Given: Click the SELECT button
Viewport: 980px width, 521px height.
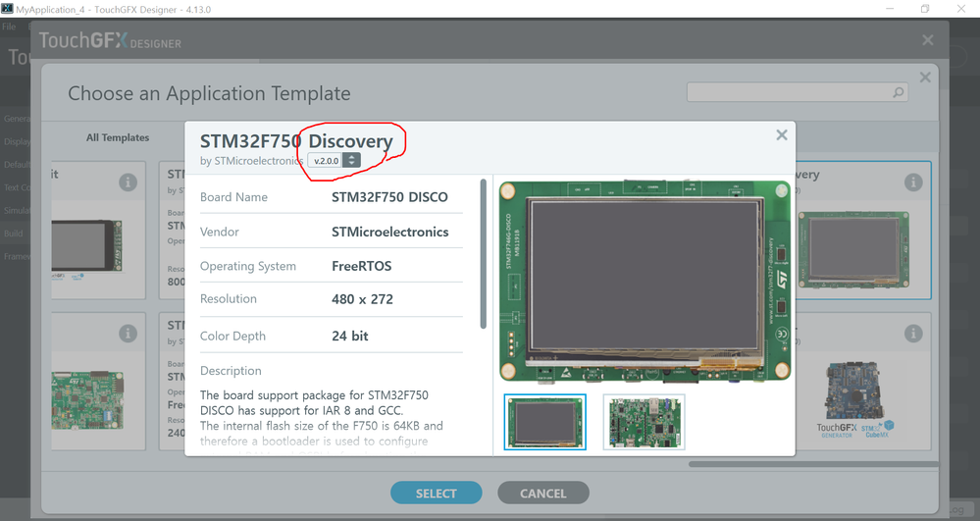Looking at the screenshot, I should (x=437, y=493).
